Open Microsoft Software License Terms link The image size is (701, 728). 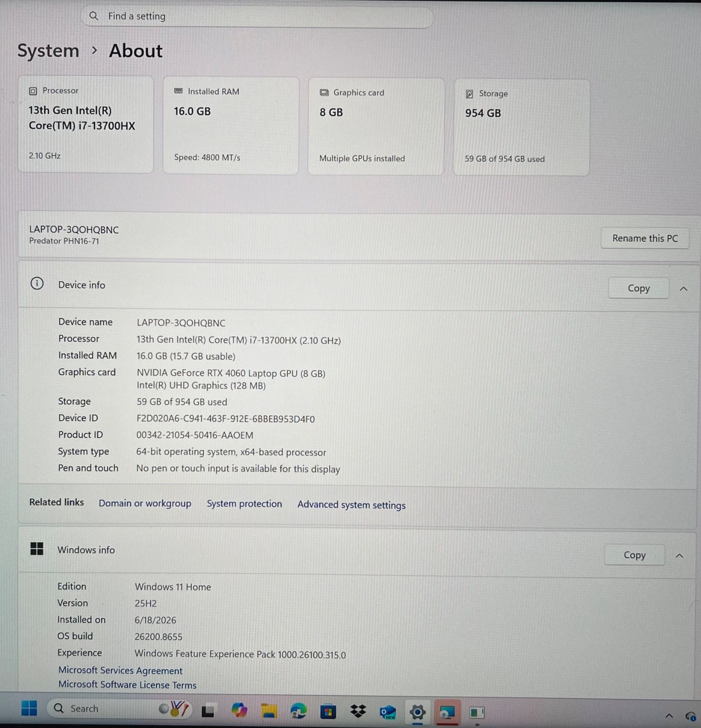pos(127,684)
